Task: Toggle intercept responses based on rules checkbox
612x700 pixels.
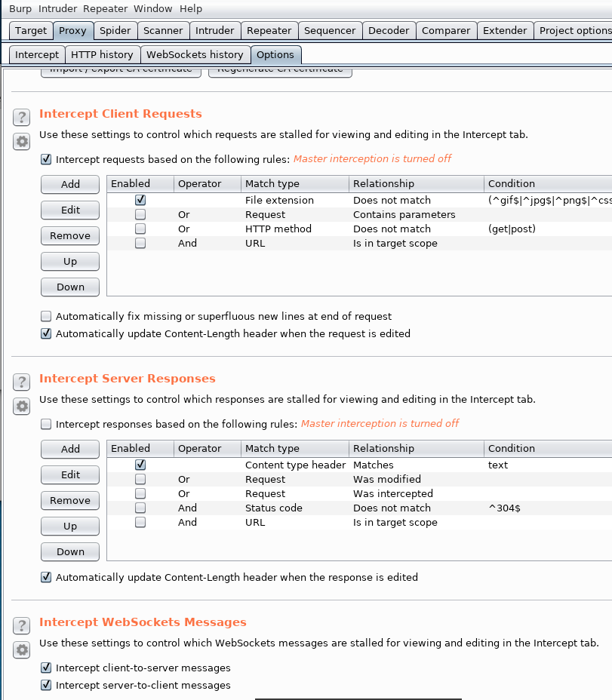Action: [46, 424]
